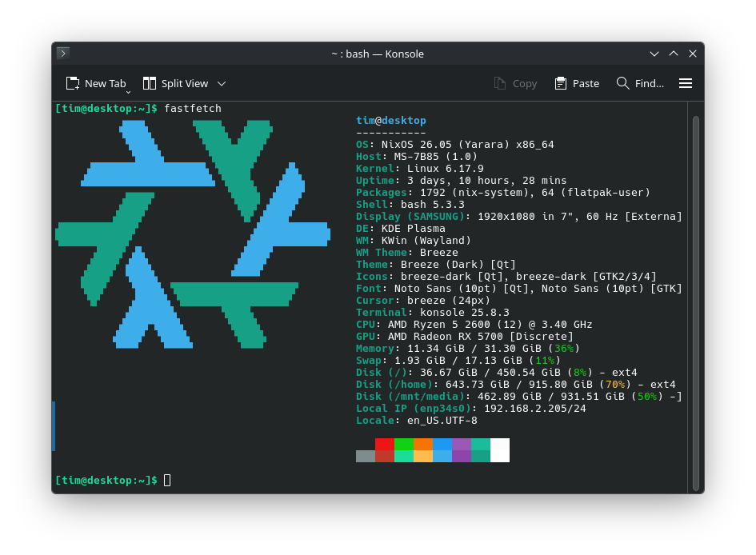
Task: Click the Split View toolbar button
Action: click(175, 83)
